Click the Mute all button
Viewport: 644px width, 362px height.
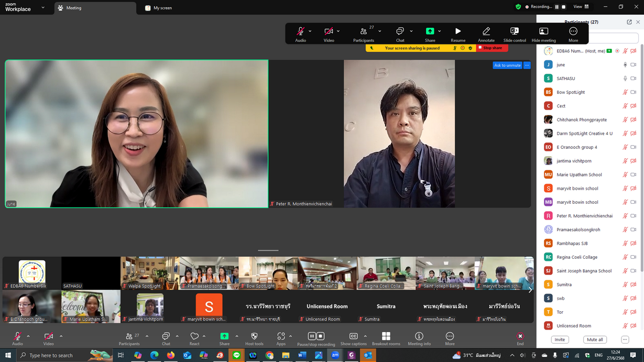tap(595, 339)
